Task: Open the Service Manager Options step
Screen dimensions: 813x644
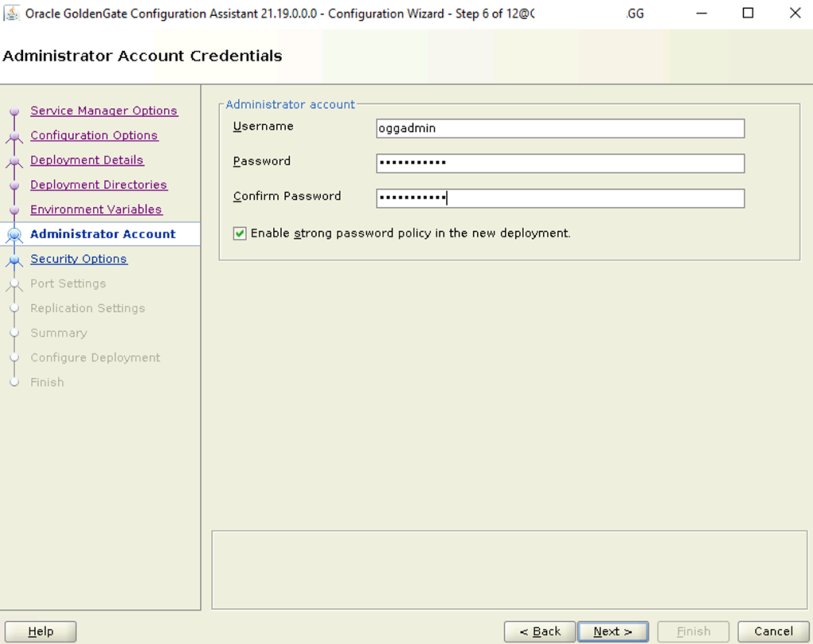Action: point(104,110)
